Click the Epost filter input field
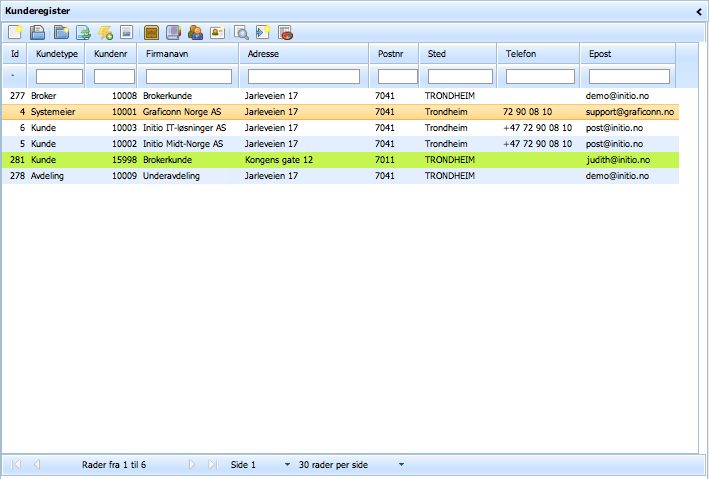 coord(629,76)
